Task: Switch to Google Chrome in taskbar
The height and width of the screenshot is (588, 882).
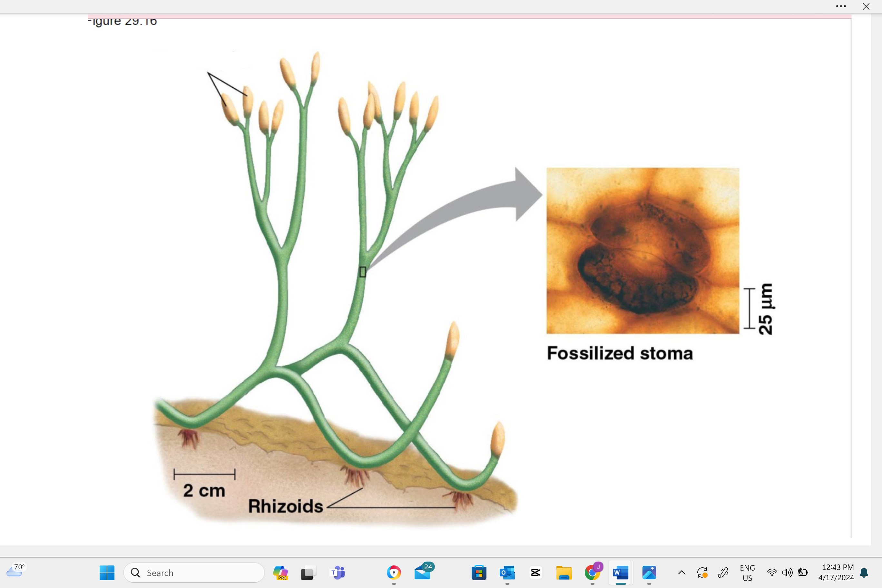Action: click(593, 573)
